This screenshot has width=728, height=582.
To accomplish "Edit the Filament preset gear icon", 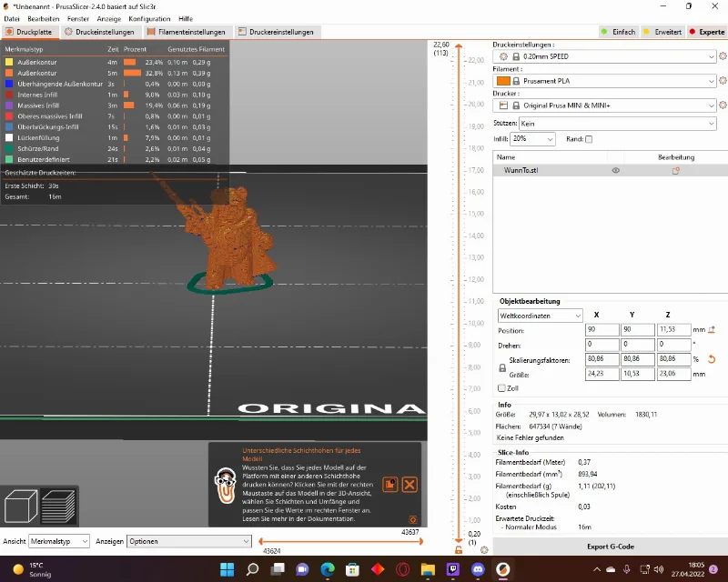I will pyautogui.click(x=723, y=80).
